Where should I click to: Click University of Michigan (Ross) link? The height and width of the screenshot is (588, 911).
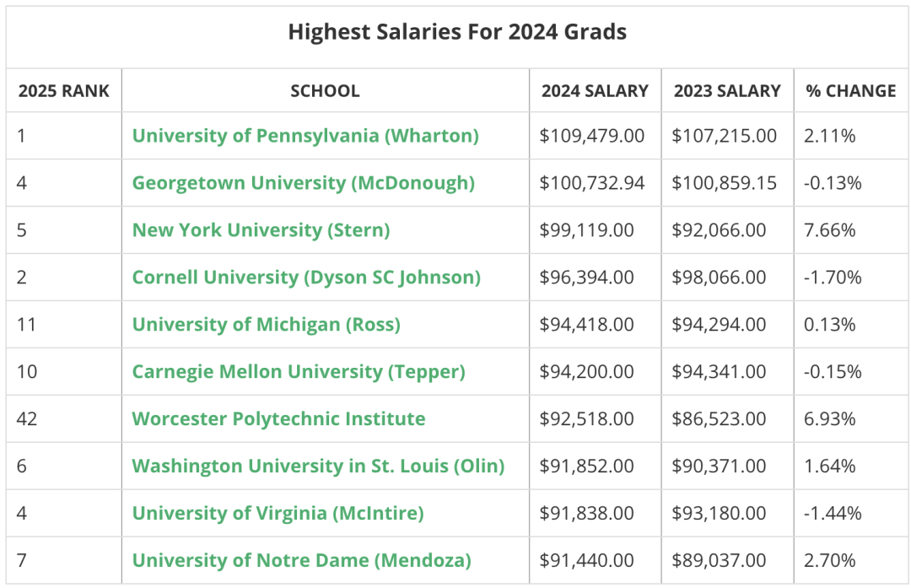tap(266, 325)
